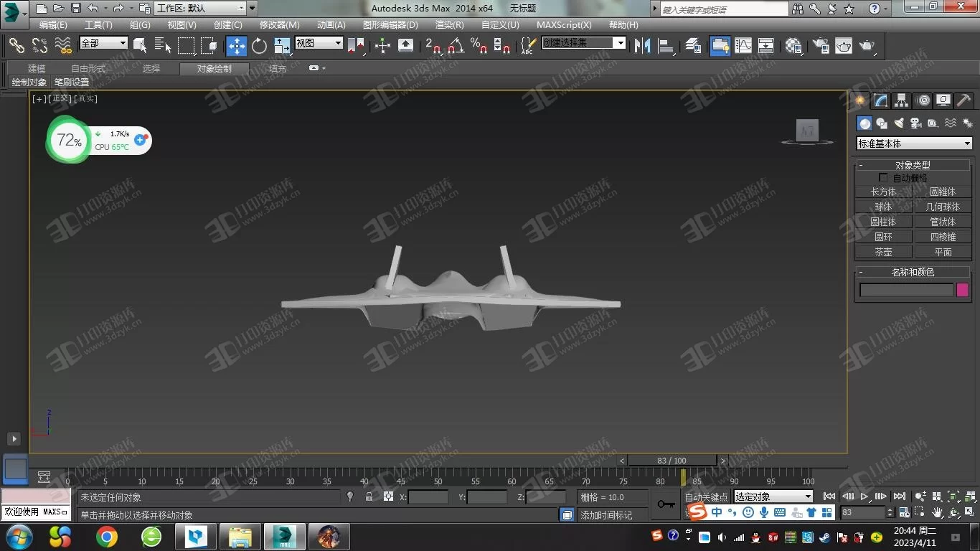
Task: Open Rendered Frame Window icon
Action: point(844,45)
